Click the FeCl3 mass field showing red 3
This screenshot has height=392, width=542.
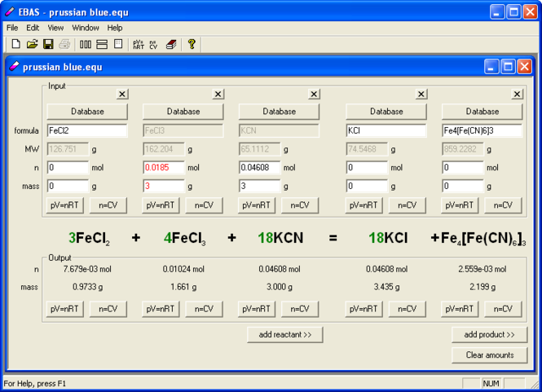pos(164,187)
